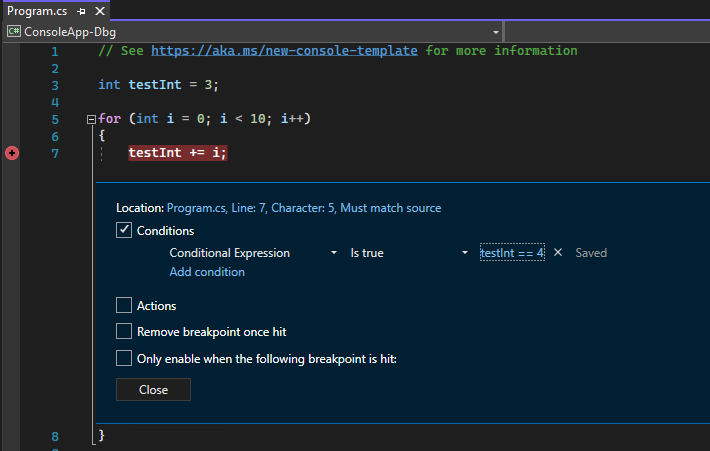Click the conditional breakpoint glyph on line 7
Viewport: 710px width, 451px height.
[x=12, y=153]
